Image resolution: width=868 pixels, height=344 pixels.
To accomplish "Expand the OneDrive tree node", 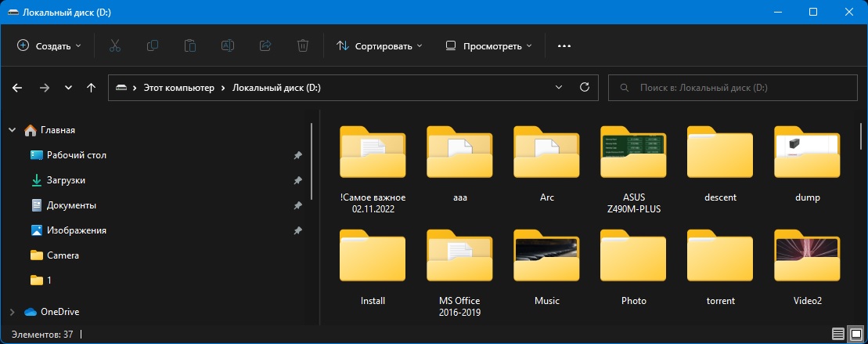I will click(x=13, y=312).
